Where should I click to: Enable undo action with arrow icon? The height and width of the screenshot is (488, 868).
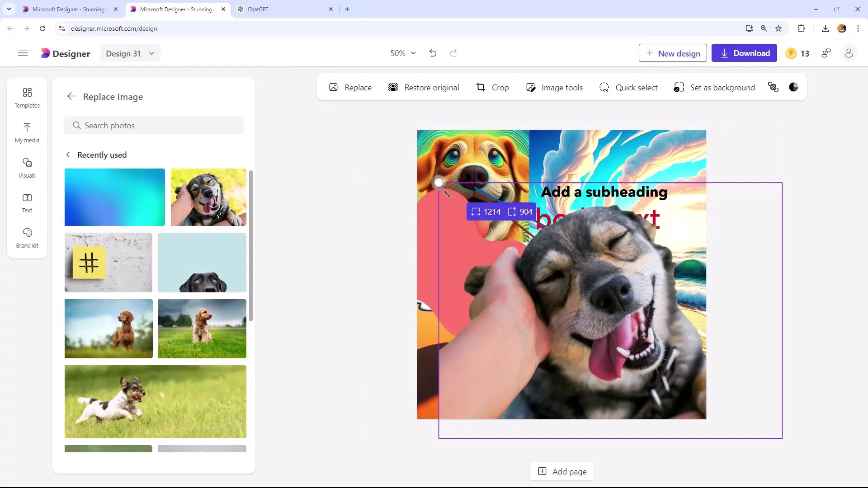pyautogui.click(x=434, y=53)
